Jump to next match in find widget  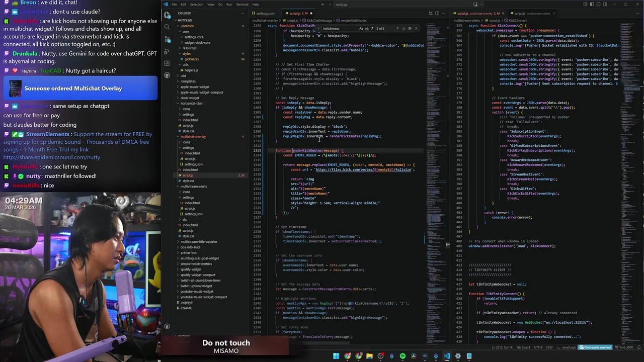tap(403, 28)
